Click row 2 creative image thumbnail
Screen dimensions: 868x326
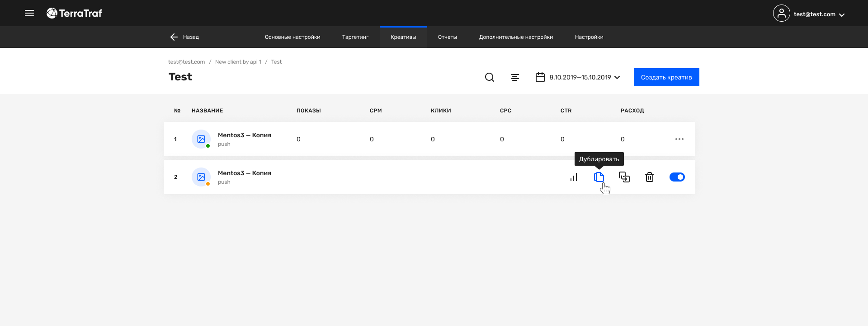(201, 177)
